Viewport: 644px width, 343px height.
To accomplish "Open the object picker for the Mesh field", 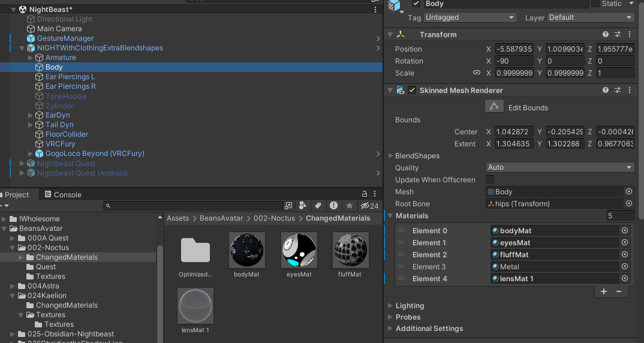I will click(x=629, y=191).
